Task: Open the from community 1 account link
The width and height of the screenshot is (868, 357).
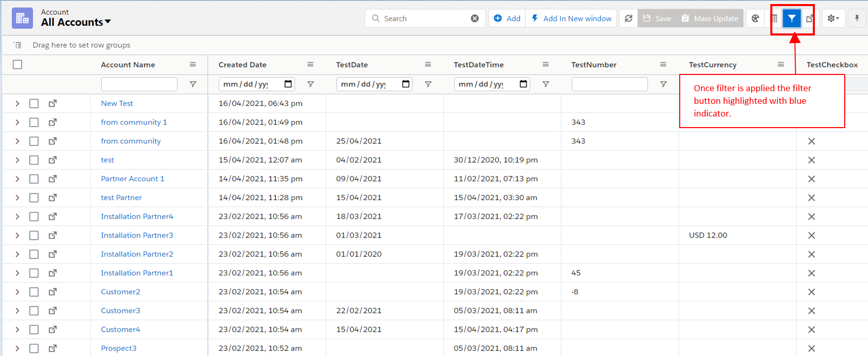Action: (134, 122)
